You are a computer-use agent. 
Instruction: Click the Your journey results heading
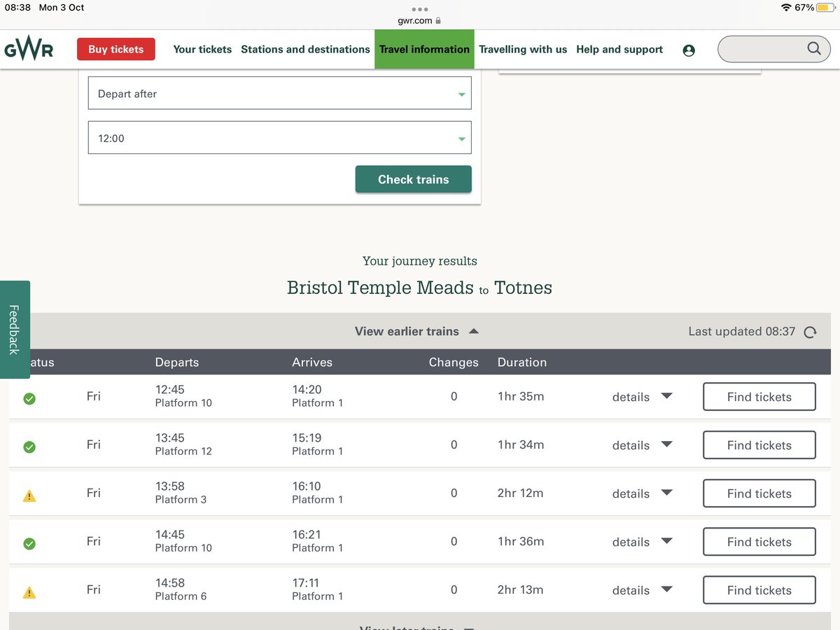click(420, 261)
